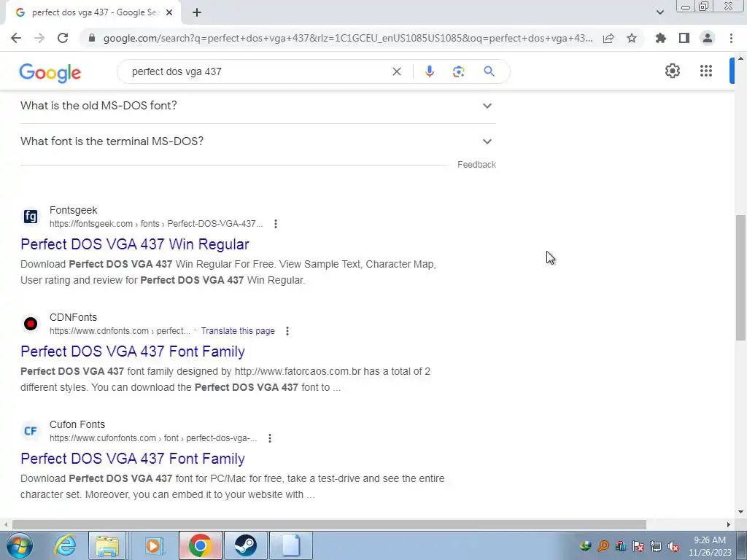This screenshot has width=747, height=560.
Task: Open the Cufon Fonts Perfect DOS VGA 437 Font Family
Action: click(x=133, y=459)
